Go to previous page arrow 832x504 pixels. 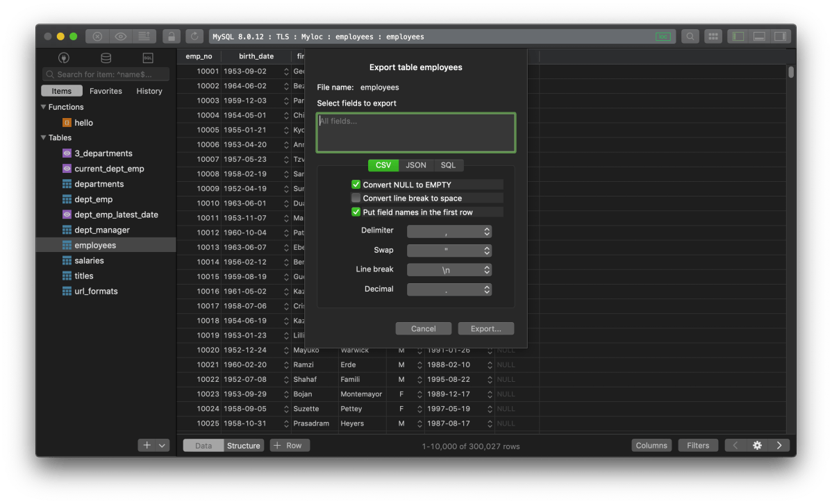click(735, 446)
